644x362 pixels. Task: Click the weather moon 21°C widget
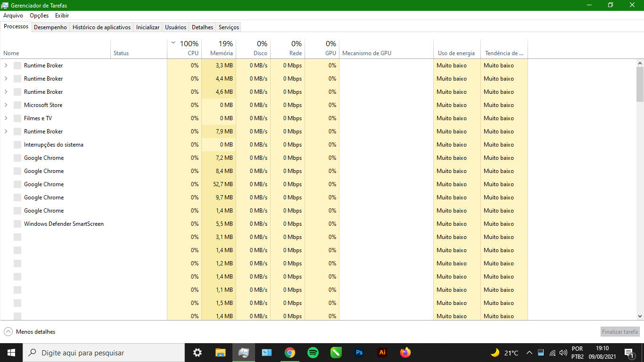pos(504,353)
